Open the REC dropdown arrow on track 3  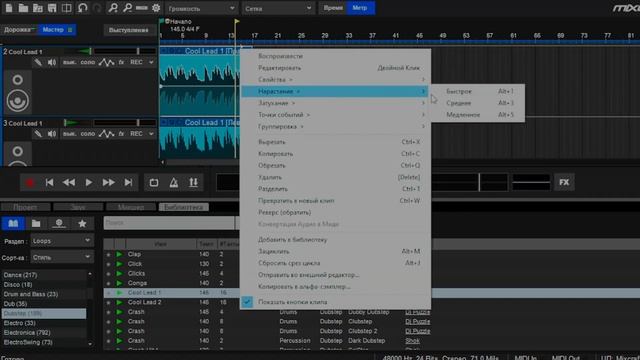(151, 134)
